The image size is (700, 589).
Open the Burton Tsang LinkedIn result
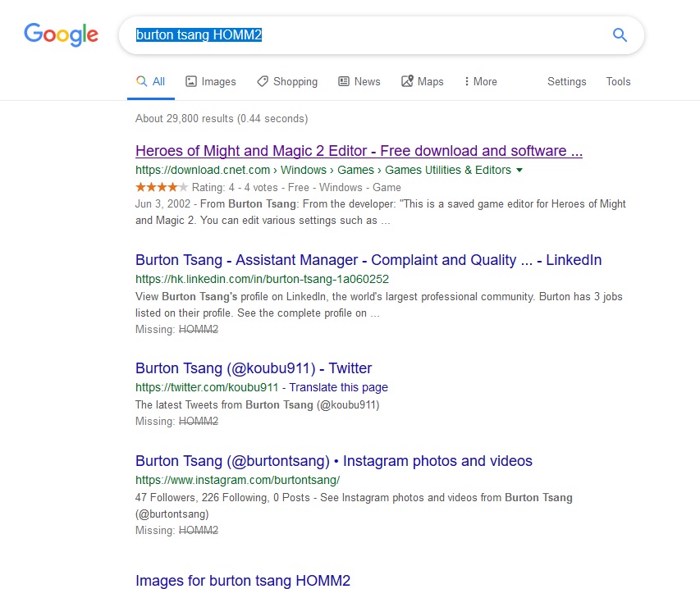pos(368,260)
